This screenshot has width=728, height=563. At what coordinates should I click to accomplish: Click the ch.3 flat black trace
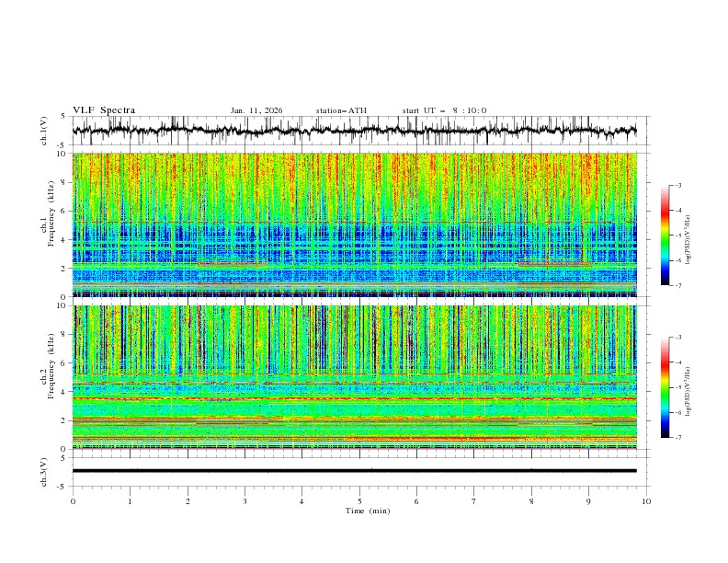click(x=355, y=471)
